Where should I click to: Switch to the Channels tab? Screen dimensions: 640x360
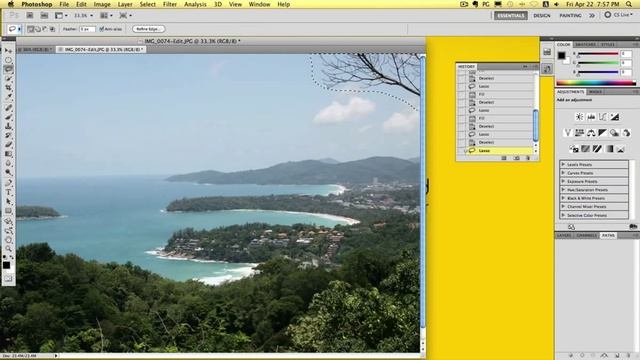pos(587,236)
